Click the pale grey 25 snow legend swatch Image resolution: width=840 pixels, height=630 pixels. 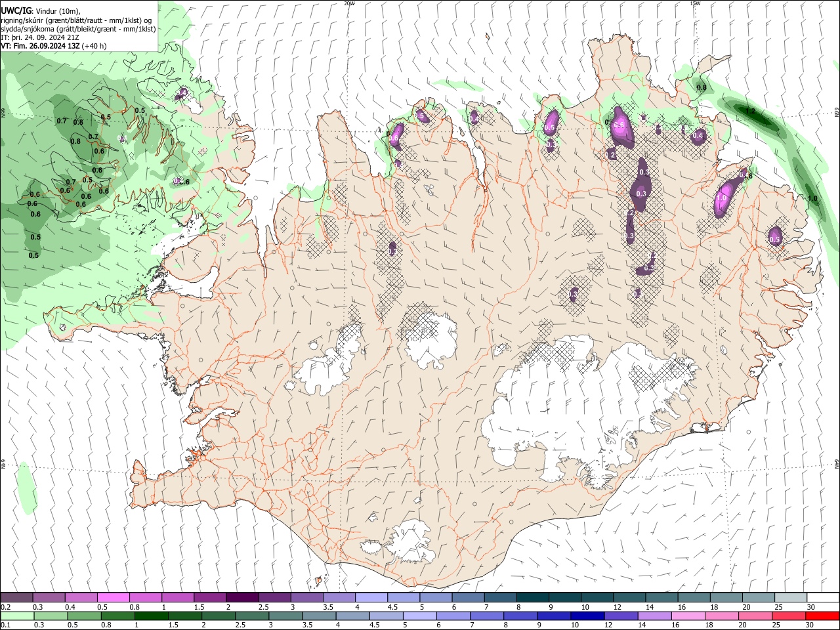click(x=790, y=597)
